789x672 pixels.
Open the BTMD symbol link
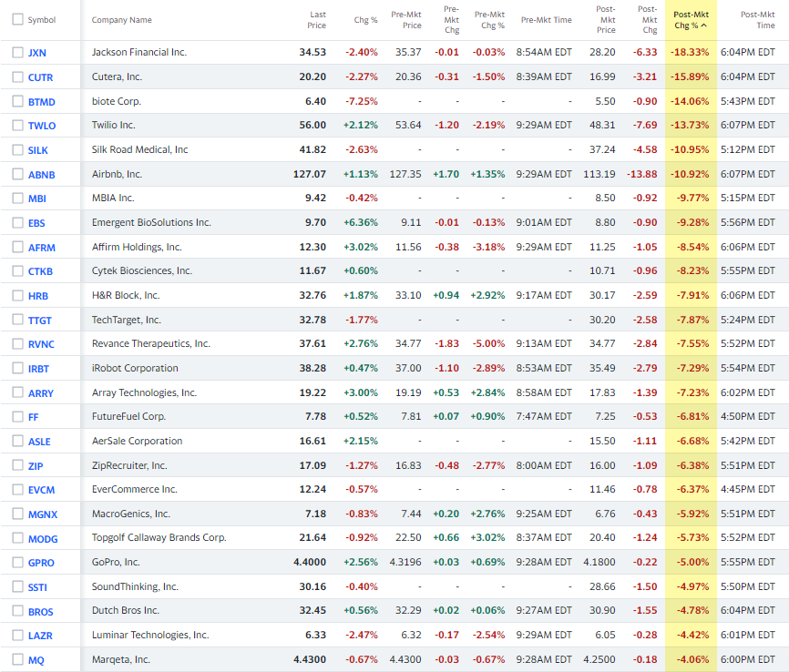coord(41,102)
